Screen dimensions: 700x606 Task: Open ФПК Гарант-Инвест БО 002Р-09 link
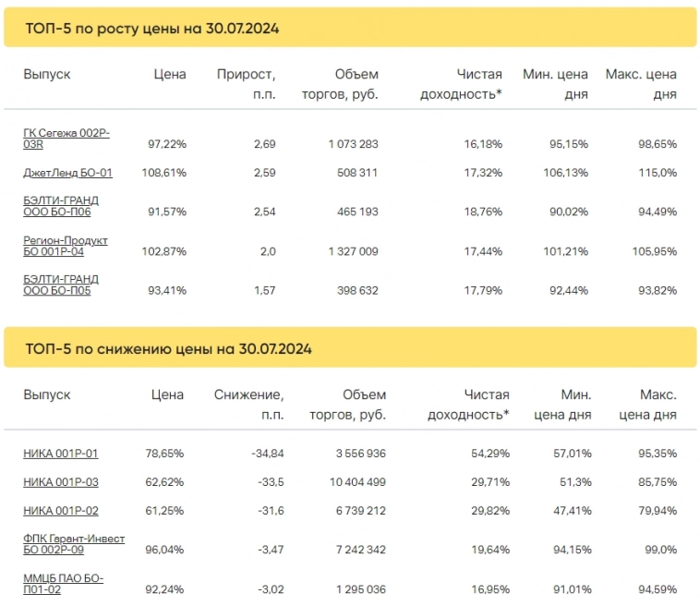pos(73,544)
